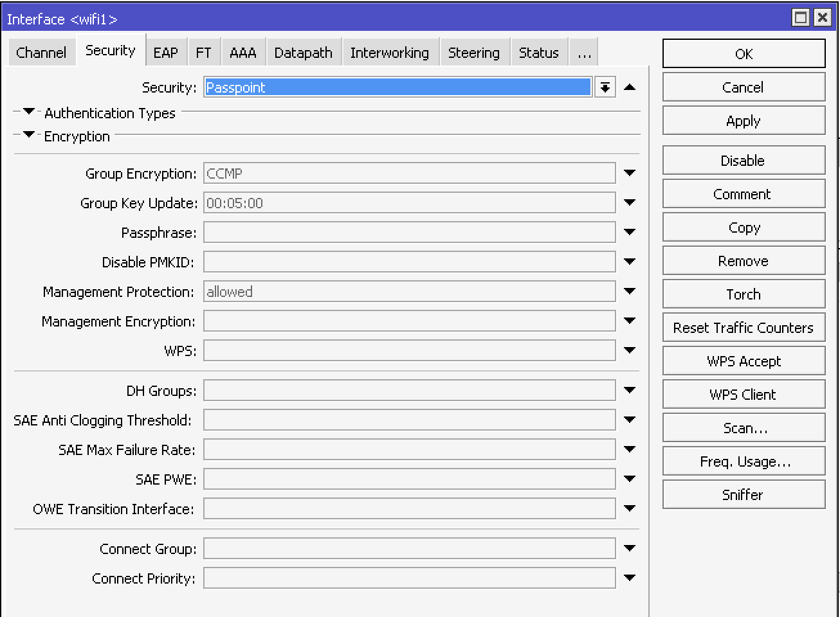Click the Management Encryption field
Viewport: 840px width, 617px height.
[410, 321]
